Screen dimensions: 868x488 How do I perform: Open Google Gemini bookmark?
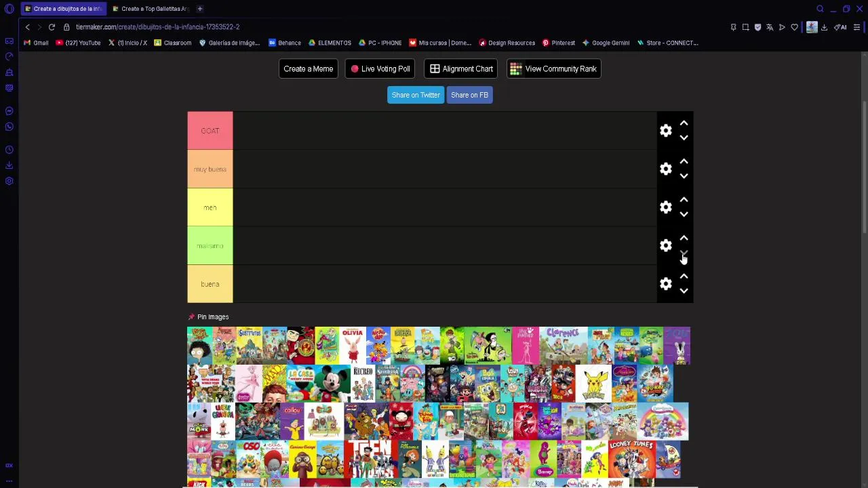606,43
